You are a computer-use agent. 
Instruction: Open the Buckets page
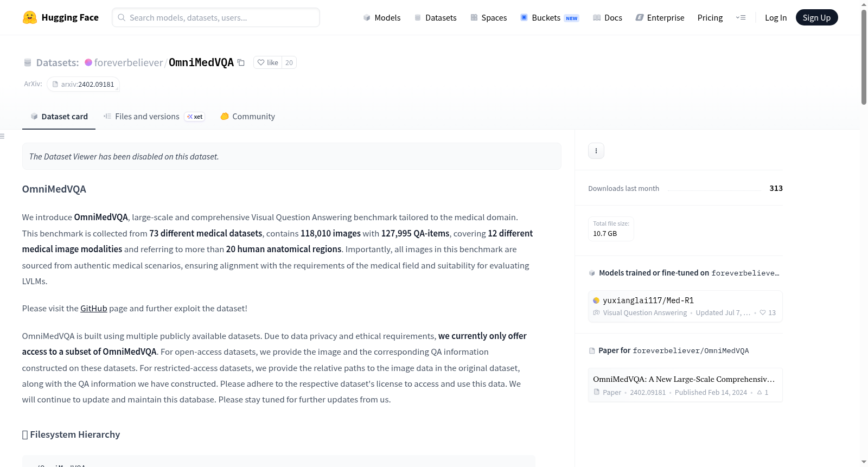coord(550,17)
